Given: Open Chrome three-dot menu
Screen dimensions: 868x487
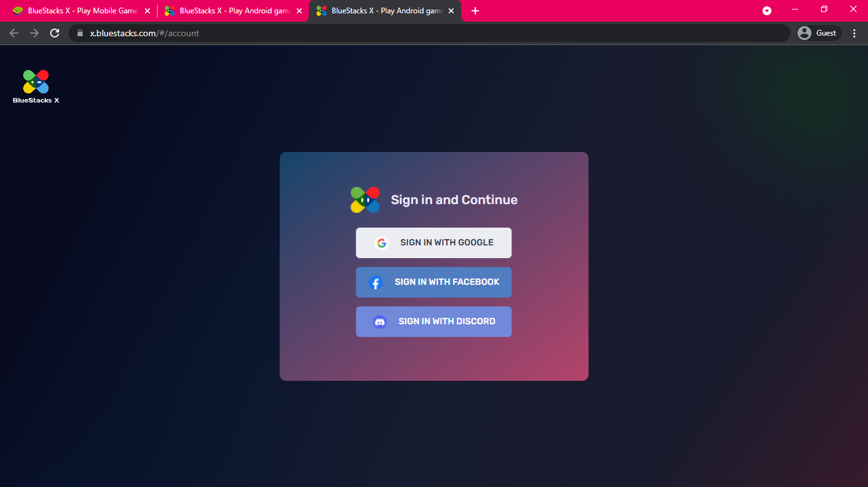Looking at the screenshot, I should pos(854,33).
